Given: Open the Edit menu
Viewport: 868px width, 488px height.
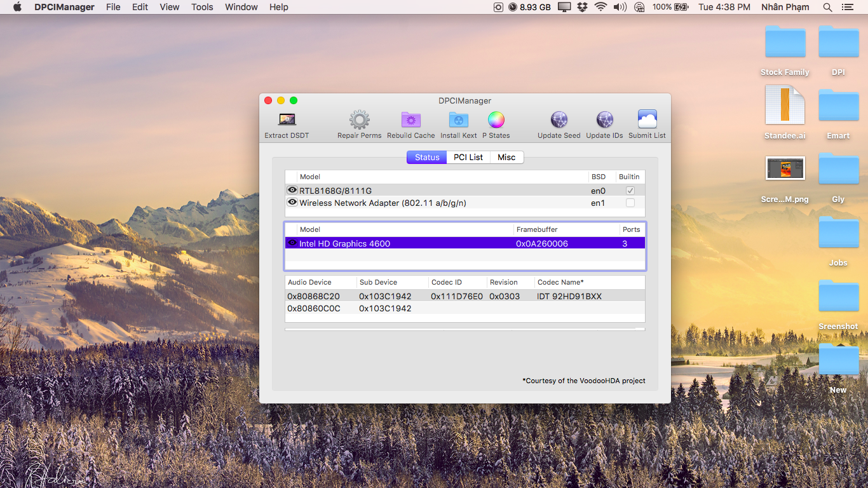Looking at the screenshot, I should [x=140, y=7].
